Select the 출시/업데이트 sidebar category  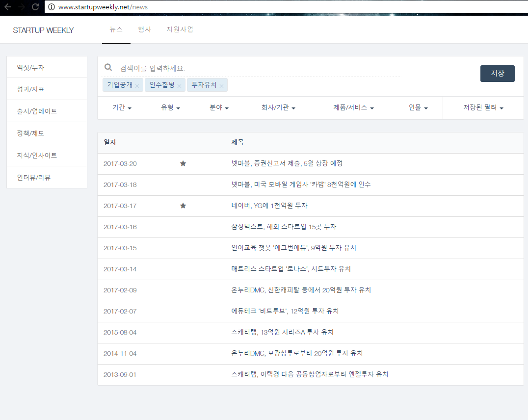[47, 111]
